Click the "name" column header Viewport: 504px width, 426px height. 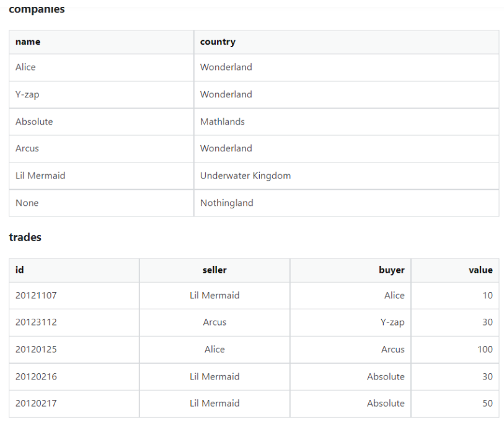tap(28, 42)
